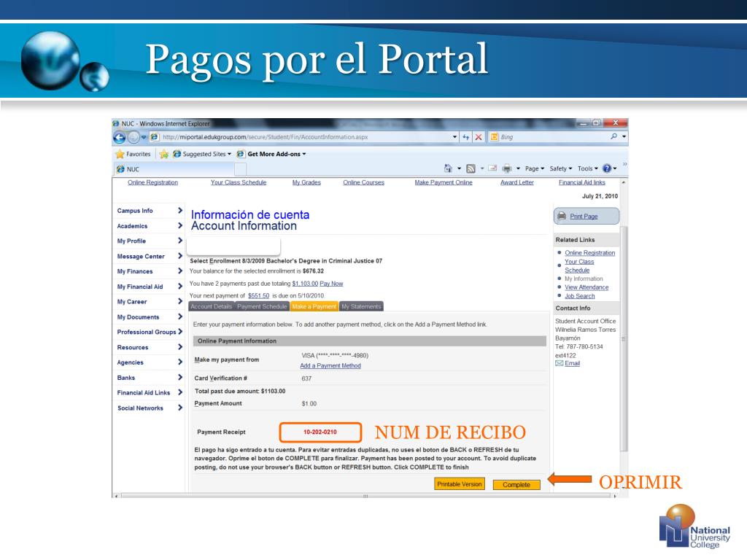Screen dimensions: 747x560
Task: Open the Page menu
Action: [x=535, y=168]
